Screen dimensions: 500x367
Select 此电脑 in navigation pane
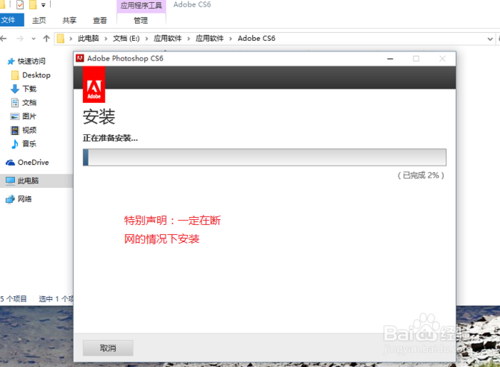point(36,181)
